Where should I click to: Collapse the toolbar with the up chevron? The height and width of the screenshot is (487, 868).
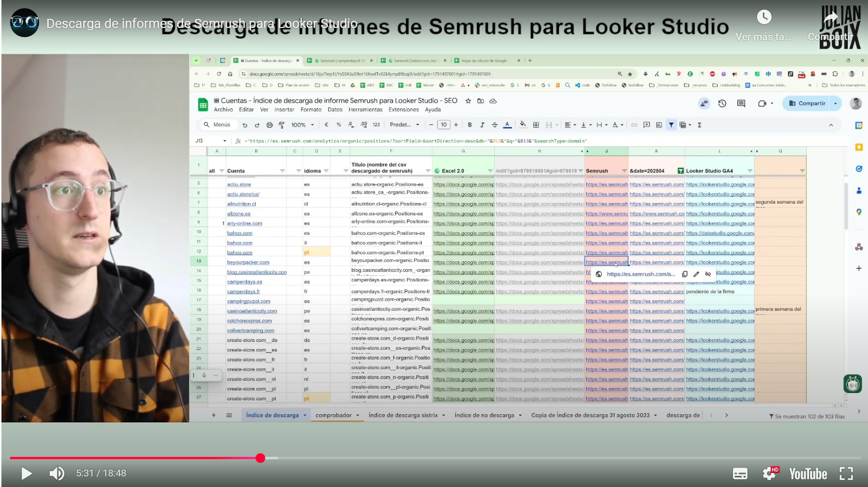831,125
